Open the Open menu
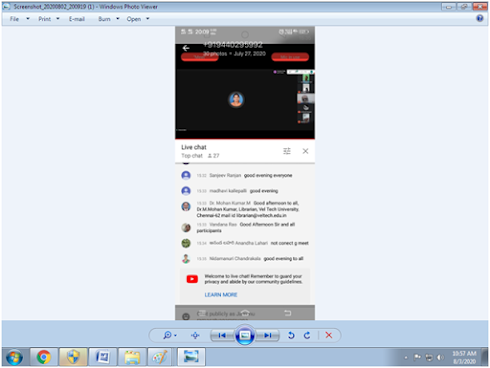Screen dimensions: 490x368 133,19
